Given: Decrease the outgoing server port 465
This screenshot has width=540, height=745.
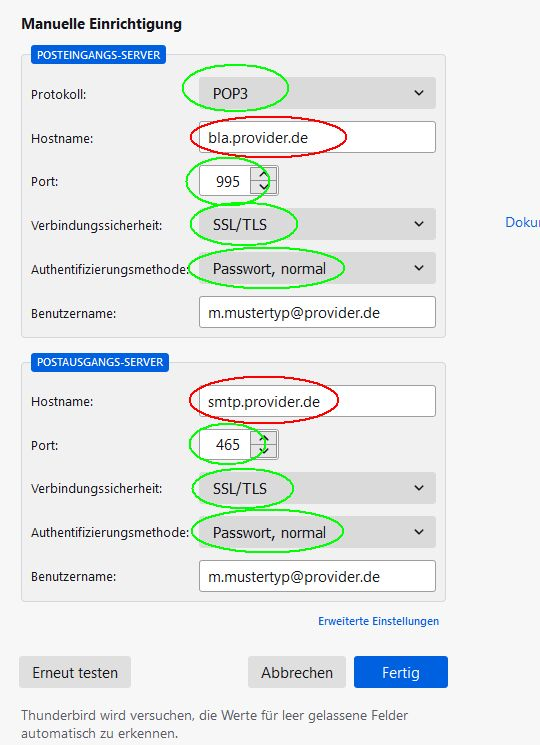Looking at the screenshot, I should 264,451.
